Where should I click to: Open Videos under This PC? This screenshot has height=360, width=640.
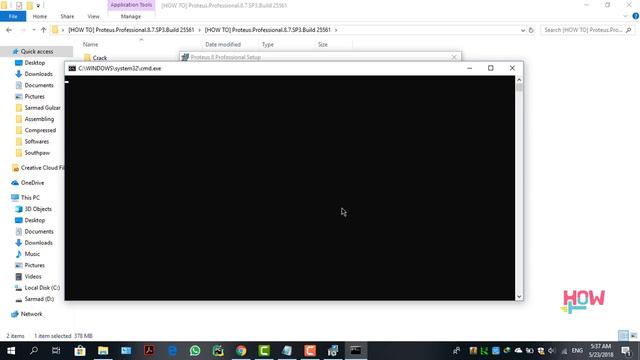coord(33,276)
